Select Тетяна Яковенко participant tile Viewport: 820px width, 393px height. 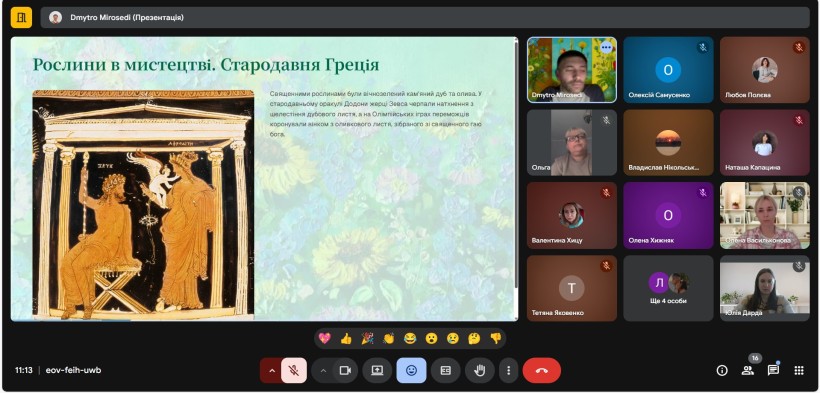pos(572,288)
